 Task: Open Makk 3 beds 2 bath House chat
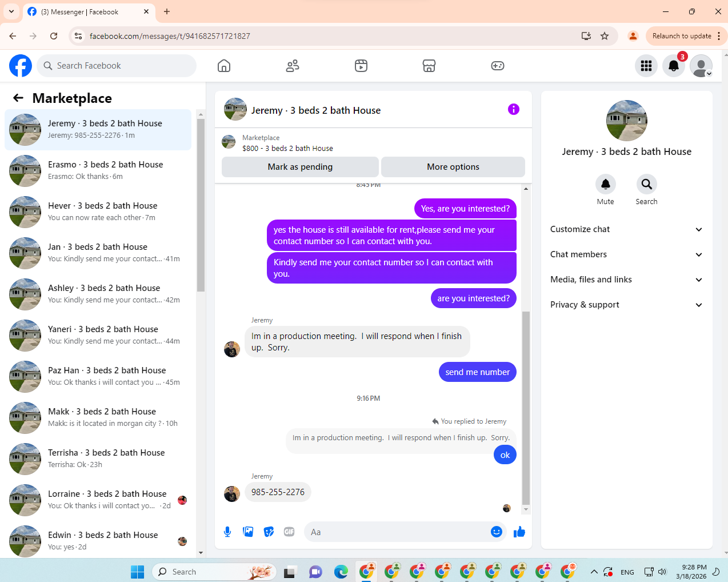click(98, 418)
